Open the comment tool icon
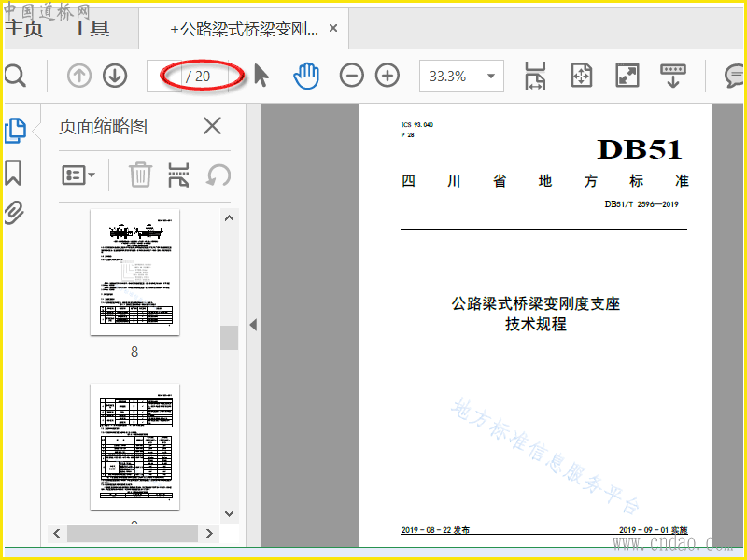Image resolution: width=747 pixels, height=560 pixels. pyautogui.click(x=734, y=76)
